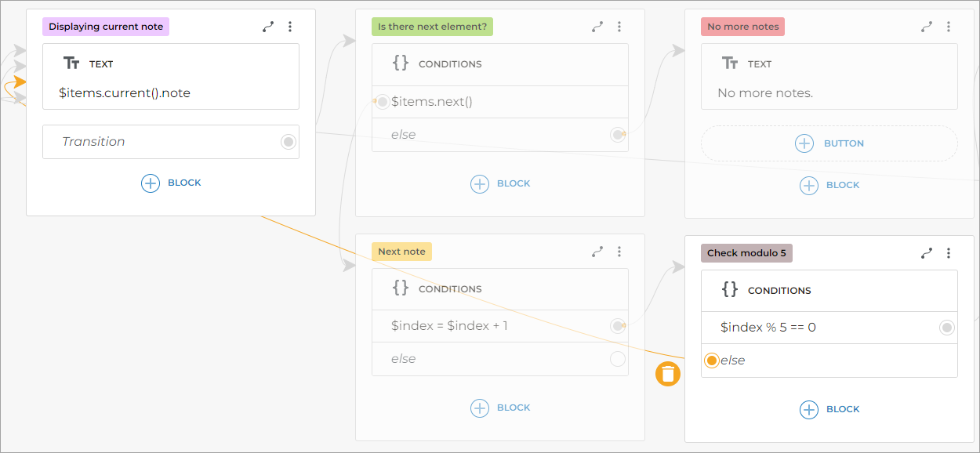
Task: Select output connector for $index % 5 == 0
Action: [x=947, y=328]
